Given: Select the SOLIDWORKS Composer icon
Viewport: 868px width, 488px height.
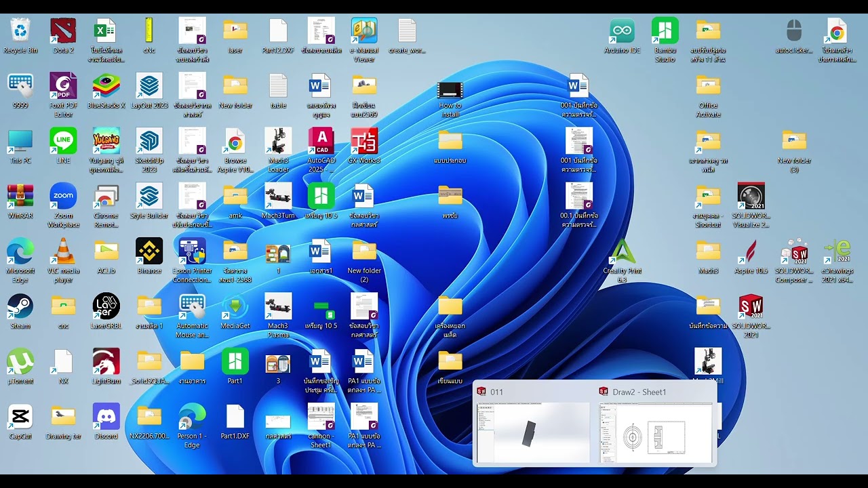Looking at the screenshot, I should 794,261.
